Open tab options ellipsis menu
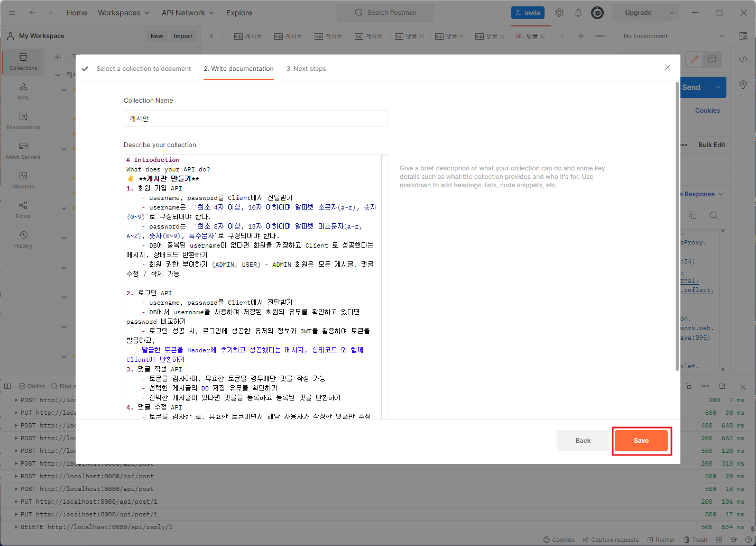The height and width of the screenshot is (546, 756). 600,36
